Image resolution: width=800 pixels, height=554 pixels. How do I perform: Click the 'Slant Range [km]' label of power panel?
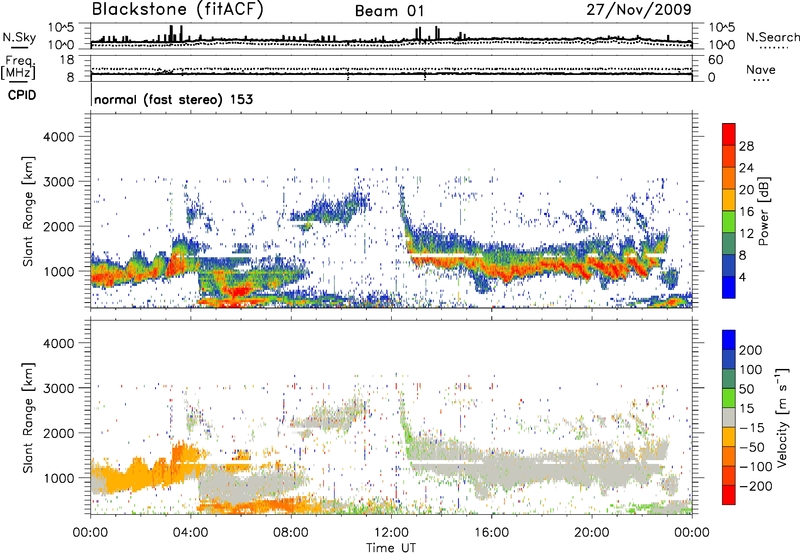coord(28,211)
